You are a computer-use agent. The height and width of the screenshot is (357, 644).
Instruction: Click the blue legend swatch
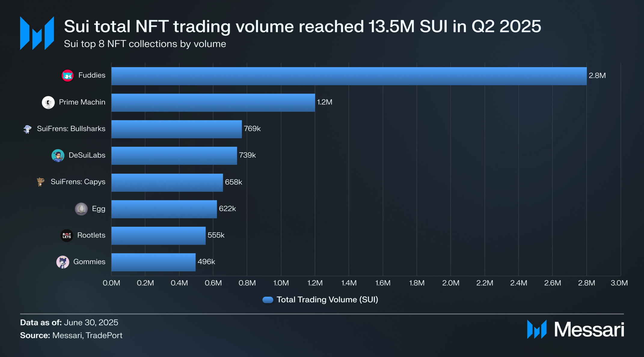pos(268,300)
